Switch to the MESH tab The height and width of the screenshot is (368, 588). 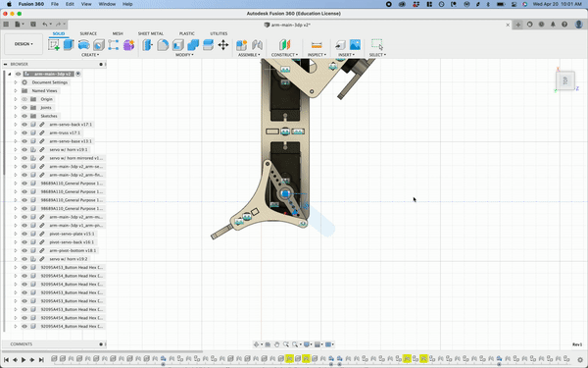[x=118, y=33]
